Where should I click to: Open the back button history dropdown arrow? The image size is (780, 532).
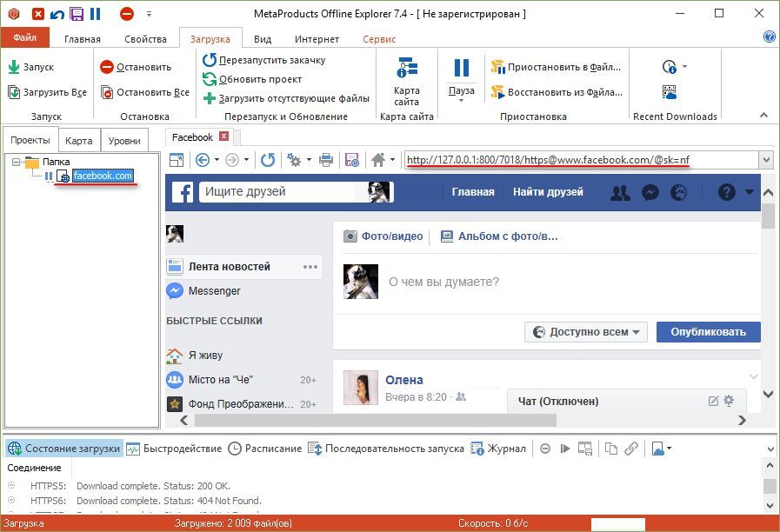click(217, 160)
